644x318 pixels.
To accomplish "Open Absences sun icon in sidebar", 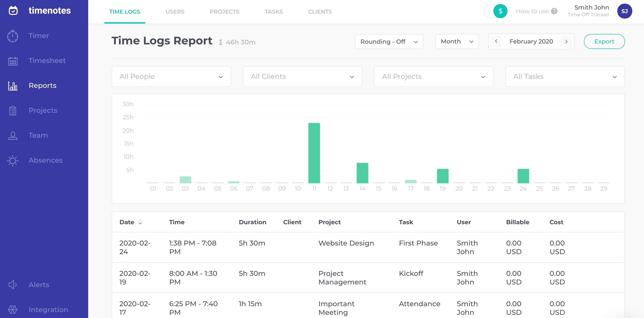I will point(12,161).
